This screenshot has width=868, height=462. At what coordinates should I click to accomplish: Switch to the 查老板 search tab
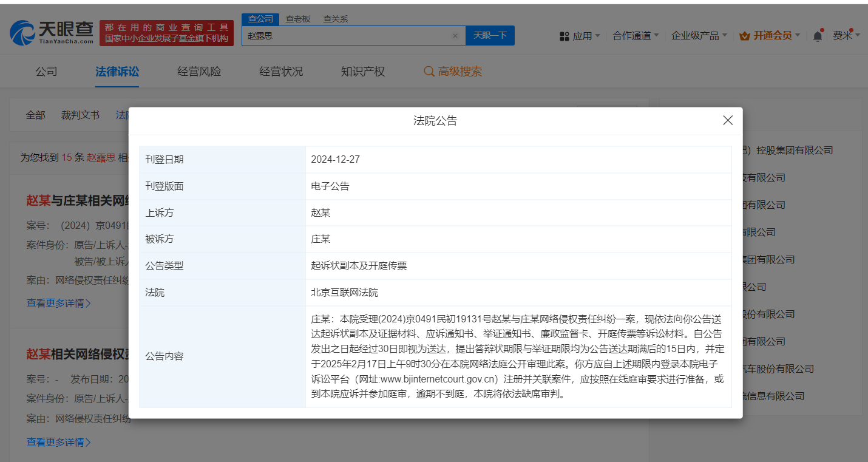point(298,19)
